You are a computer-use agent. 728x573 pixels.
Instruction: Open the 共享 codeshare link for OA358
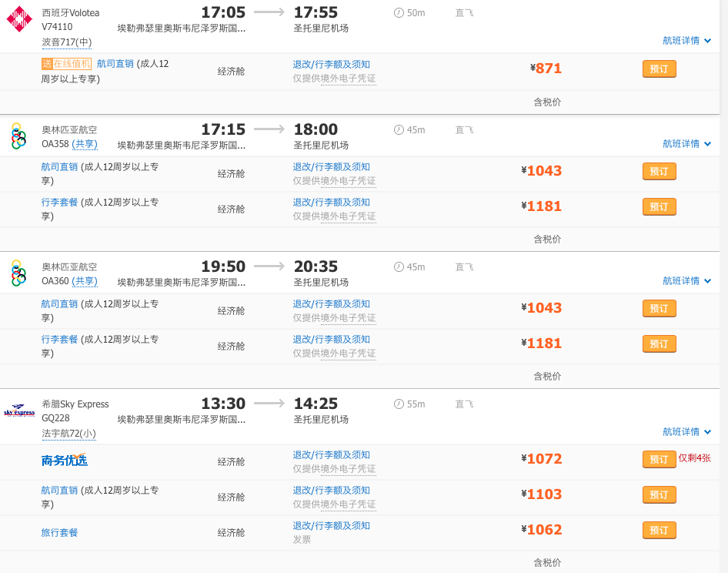85,144
